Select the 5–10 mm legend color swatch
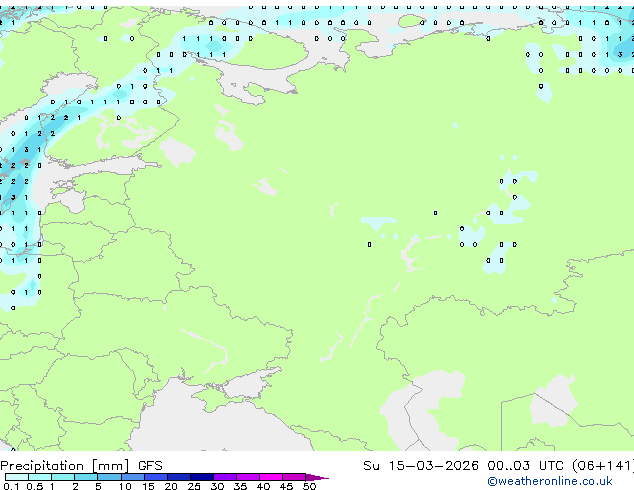 coord(110,477)
